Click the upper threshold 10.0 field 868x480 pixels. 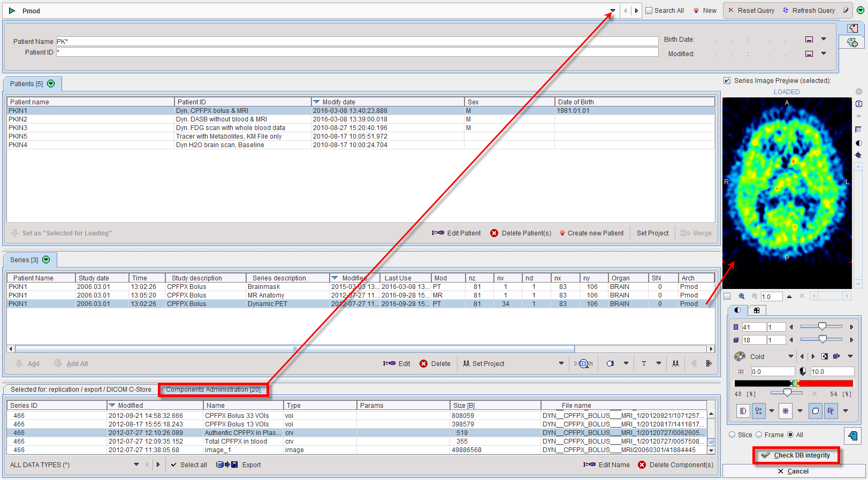(x=832, y=371)
